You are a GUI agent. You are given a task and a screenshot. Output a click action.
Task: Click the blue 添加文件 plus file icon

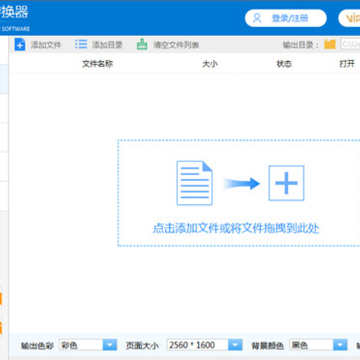(20, 44)
